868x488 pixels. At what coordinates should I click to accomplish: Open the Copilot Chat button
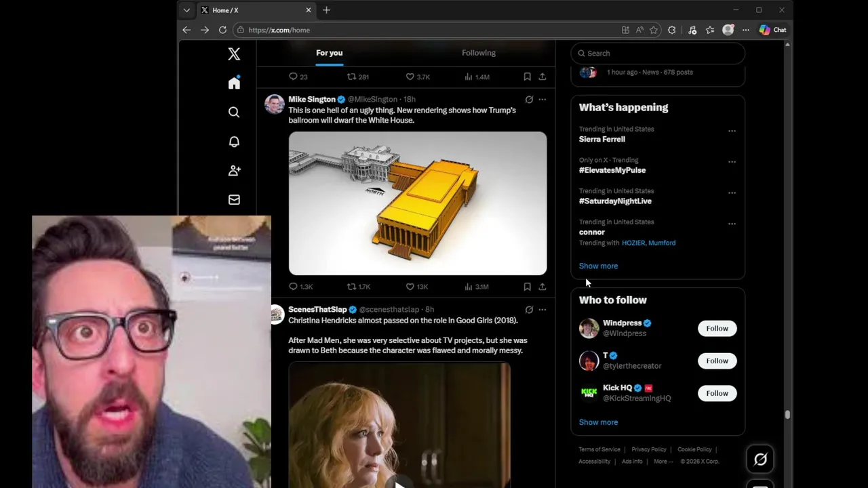[772, 30]
